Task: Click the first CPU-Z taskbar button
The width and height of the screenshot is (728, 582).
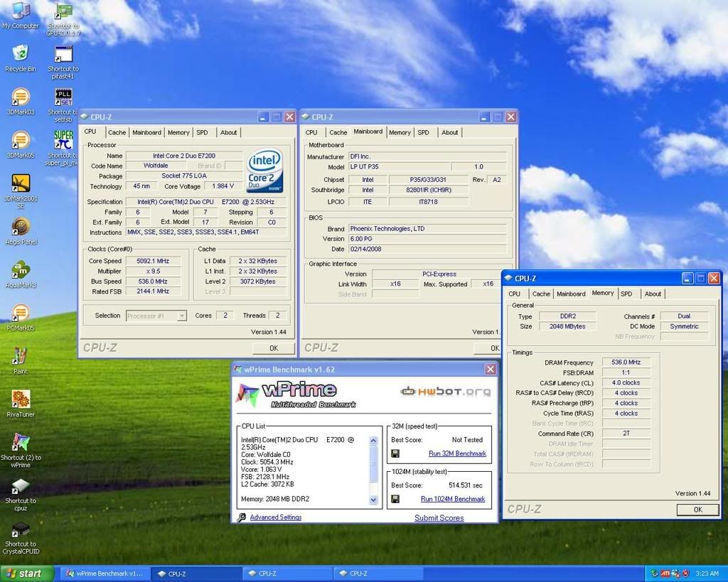Action: pyautogui.click(x=196, y=573)
